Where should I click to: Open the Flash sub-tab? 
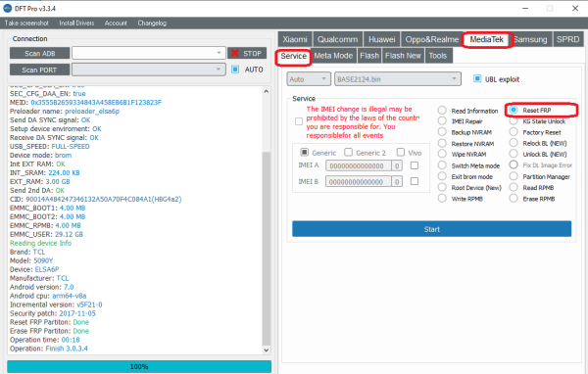pos(369,56)
